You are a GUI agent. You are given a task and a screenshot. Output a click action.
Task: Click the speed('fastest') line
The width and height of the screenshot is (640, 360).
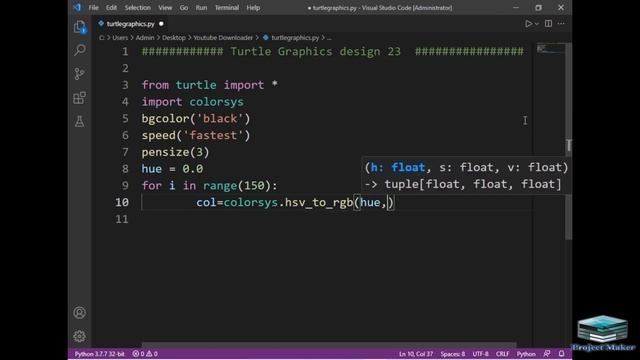click(196, 136)
